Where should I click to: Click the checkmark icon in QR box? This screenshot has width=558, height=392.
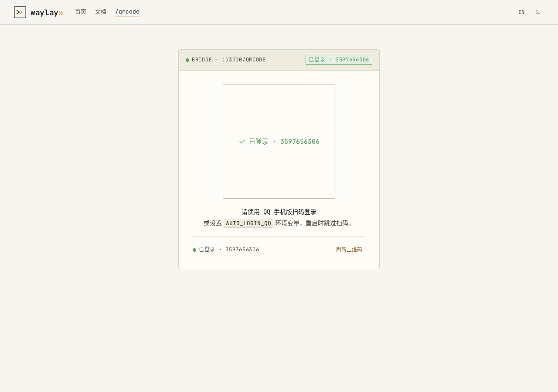coord(242,142)
